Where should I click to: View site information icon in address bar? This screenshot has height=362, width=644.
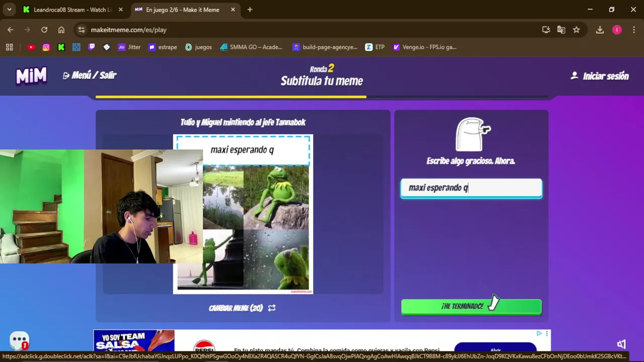click(82, 30)
